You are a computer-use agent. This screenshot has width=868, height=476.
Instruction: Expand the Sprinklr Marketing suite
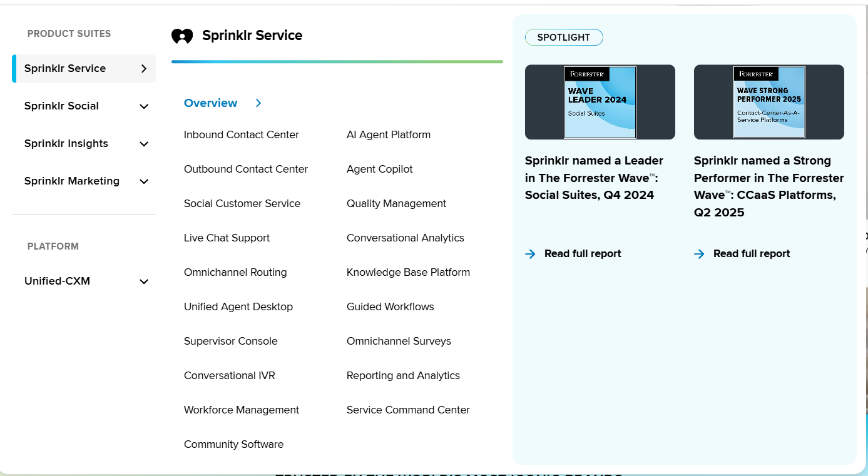pyautogui.click(x=144, y=181)
